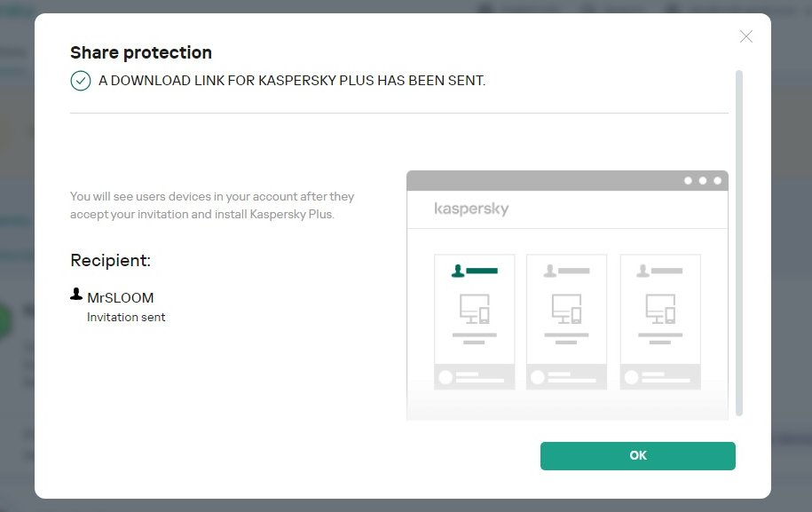Click the devices icon in first card

474,309
